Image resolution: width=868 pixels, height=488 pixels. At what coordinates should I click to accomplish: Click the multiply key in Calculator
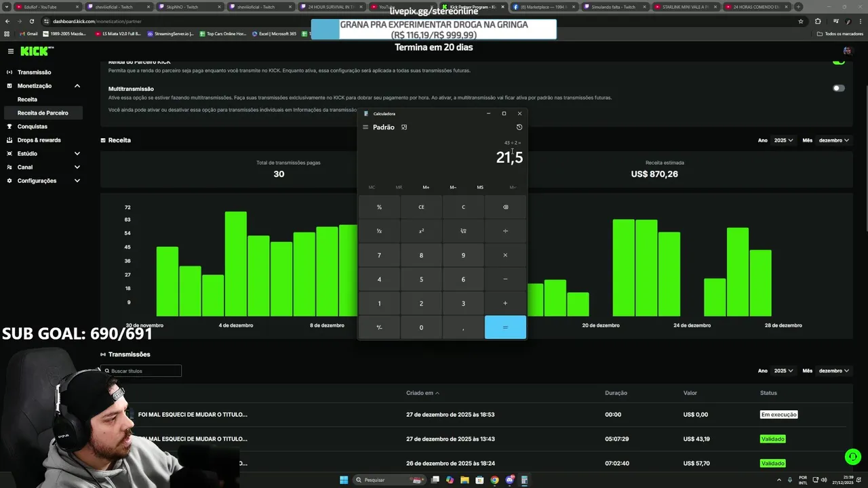505,256
